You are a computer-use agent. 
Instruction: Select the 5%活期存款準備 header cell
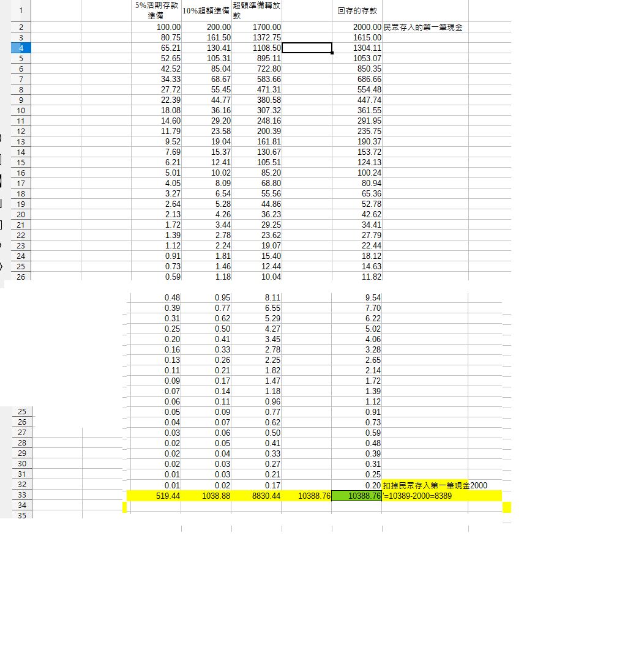(x=158, y=10)
